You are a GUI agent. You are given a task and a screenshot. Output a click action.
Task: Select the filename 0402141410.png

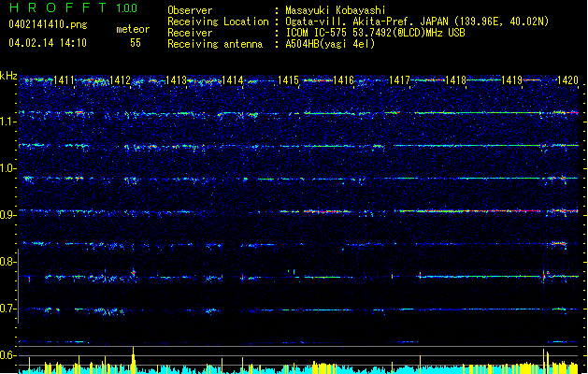[48, 25]
